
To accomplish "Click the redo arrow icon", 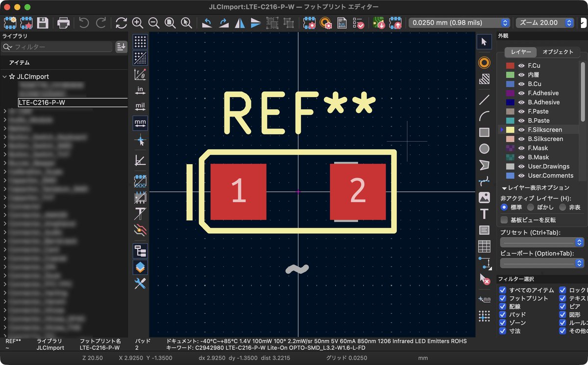I will [100, 23].
